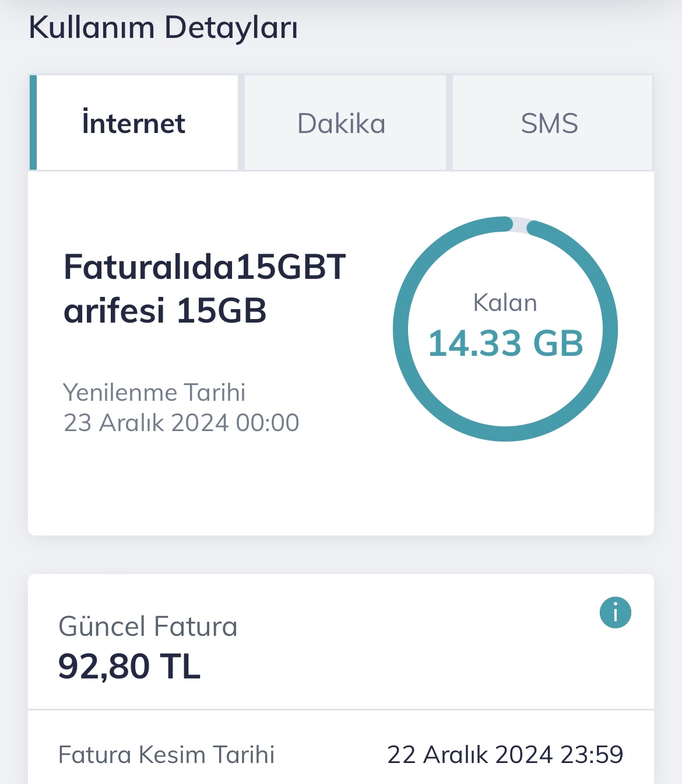682x784 pixels.
Task: Tap the 23 Aralık 2024 00:00 renewal date
Action: [181, 422]
